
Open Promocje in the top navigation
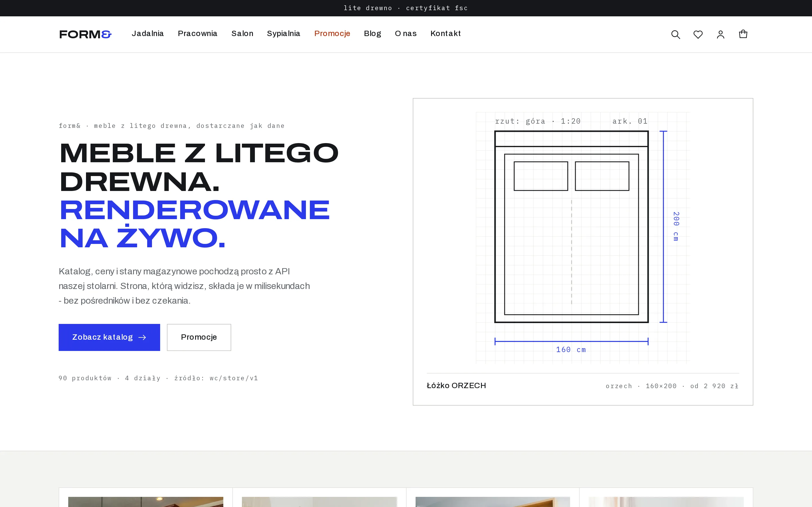point(332,34)
